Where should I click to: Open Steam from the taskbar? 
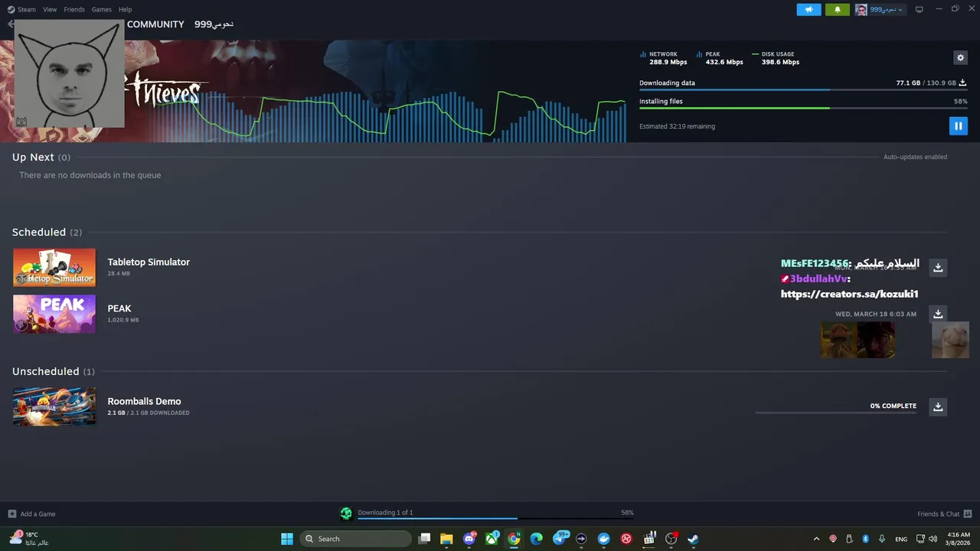(693, 539)
